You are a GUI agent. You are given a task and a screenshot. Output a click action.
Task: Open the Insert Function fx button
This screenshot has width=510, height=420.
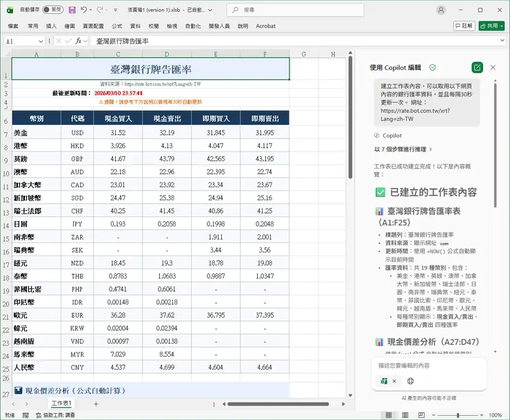(x=78, y=41)
